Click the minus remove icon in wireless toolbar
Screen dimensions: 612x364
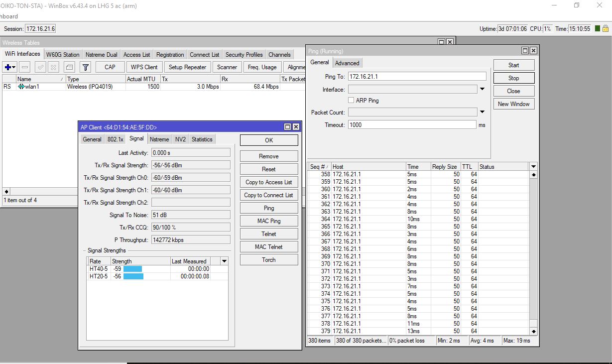point(25,67)
